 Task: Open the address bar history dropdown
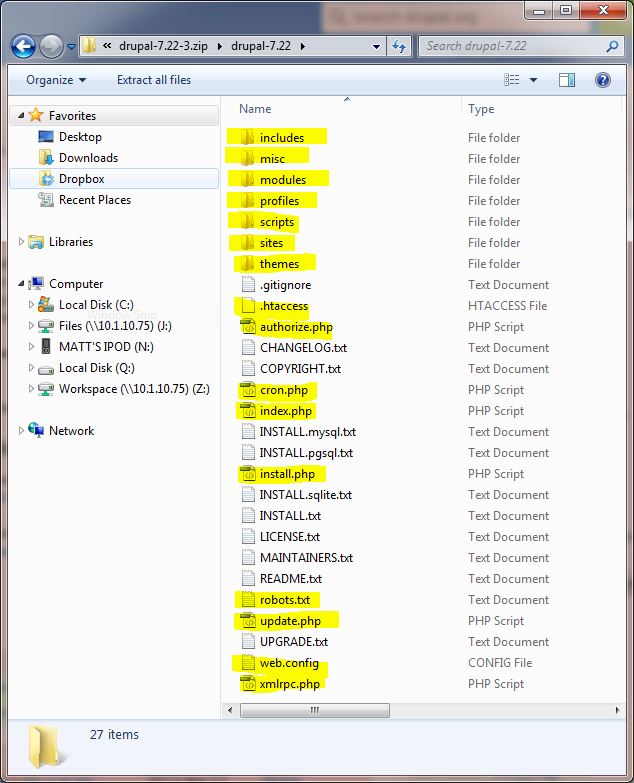(376, 47)
